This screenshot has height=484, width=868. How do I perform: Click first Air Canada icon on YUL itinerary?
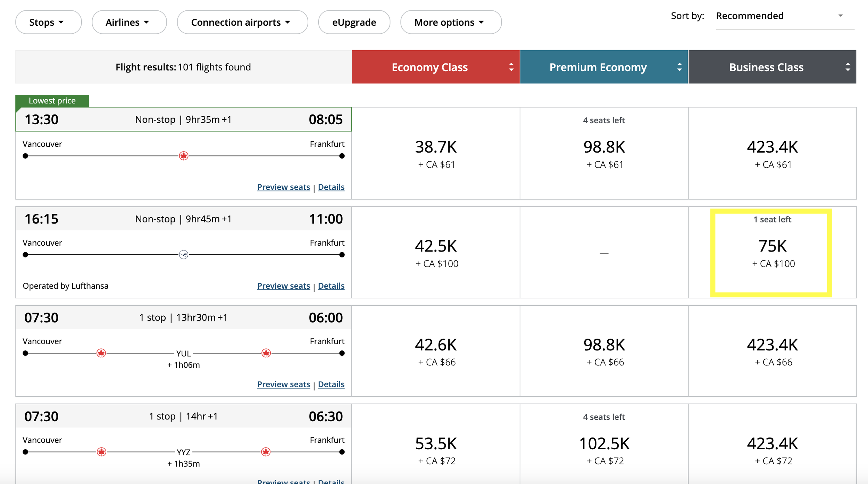tap(101, 353)
